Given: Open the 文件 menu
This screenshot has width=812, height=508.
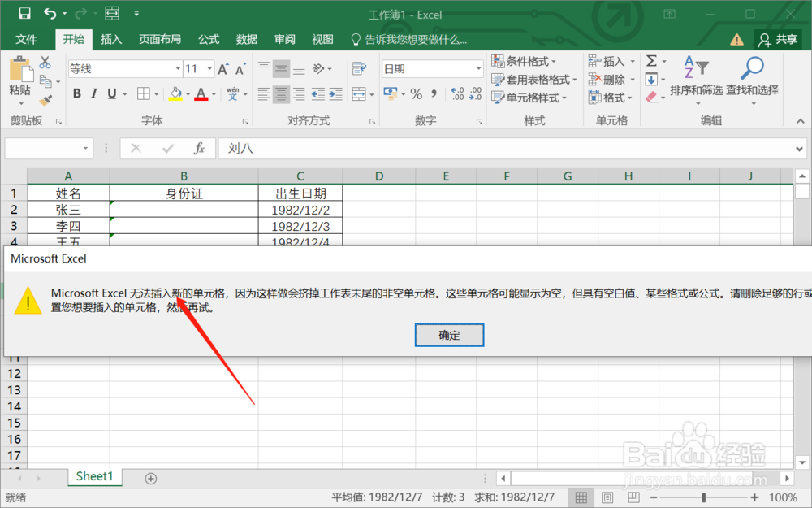Looking at the screenshot, I should [26, 39].
